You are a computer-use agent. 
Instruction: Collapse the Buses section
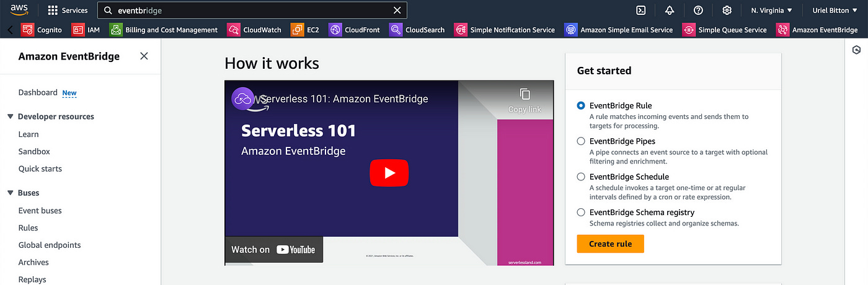[11, 193]
